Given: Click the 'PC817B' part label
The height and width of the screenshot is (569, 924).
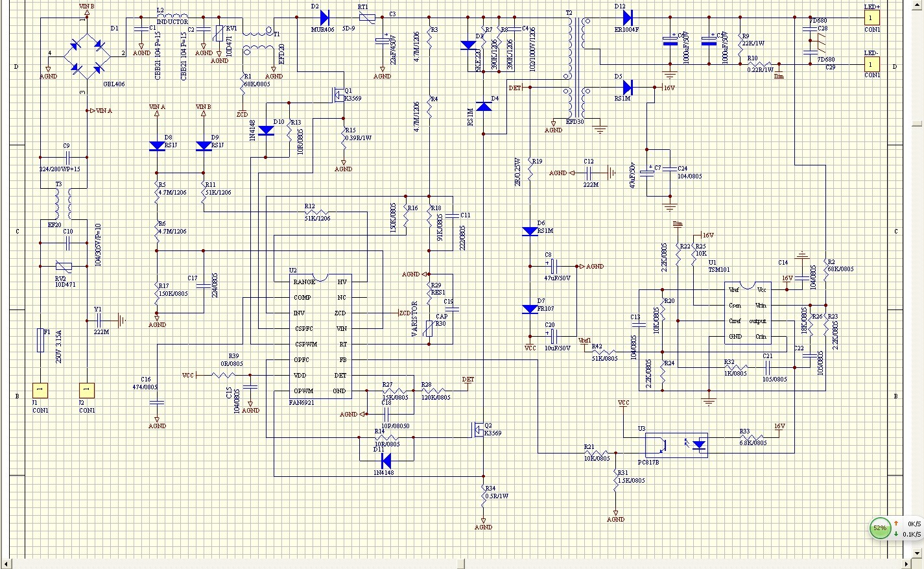Looking at the screenshot, I should point(648,462).
